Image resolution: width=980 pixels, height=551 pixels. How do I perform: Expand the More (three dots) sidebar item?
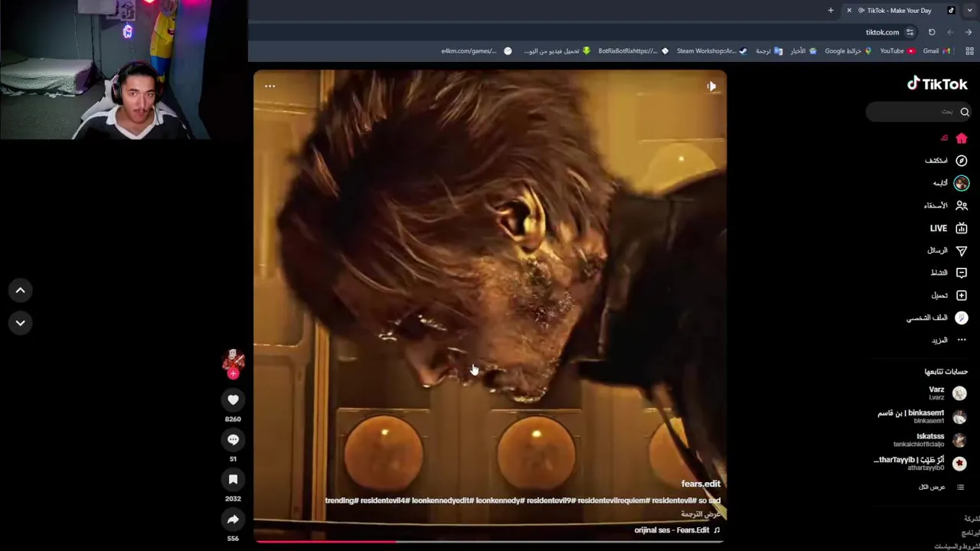(x=949, y=340)
